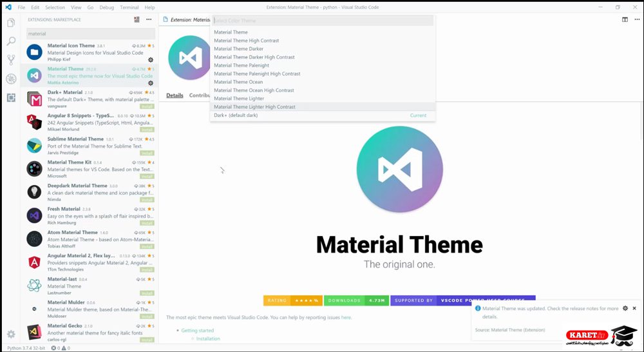Image resolution: width=644 pixels, height=352 pixels.
Task: Open the Search view in activity bar
Action: pos(11,41)
